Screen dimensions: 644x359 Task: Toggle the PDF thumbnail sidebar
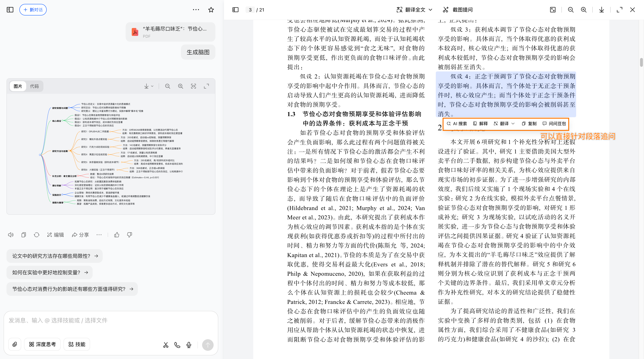pyautogui.click(x=235, y=10)
